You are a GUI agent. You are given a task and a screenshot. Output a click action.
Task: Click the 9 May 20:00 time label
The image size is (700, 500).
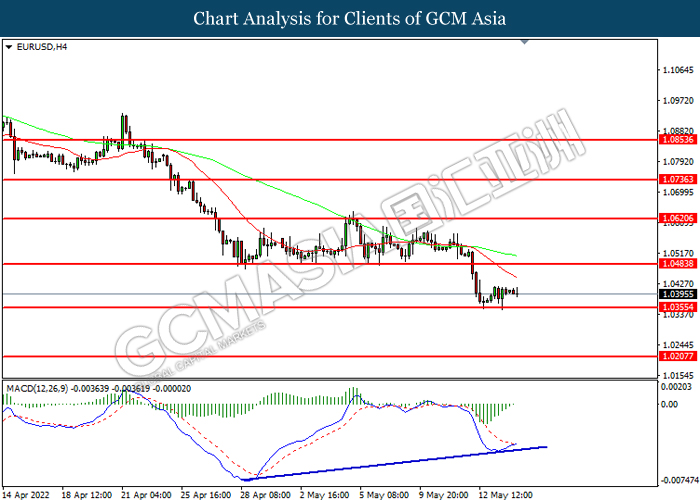[x=444, y=495]
